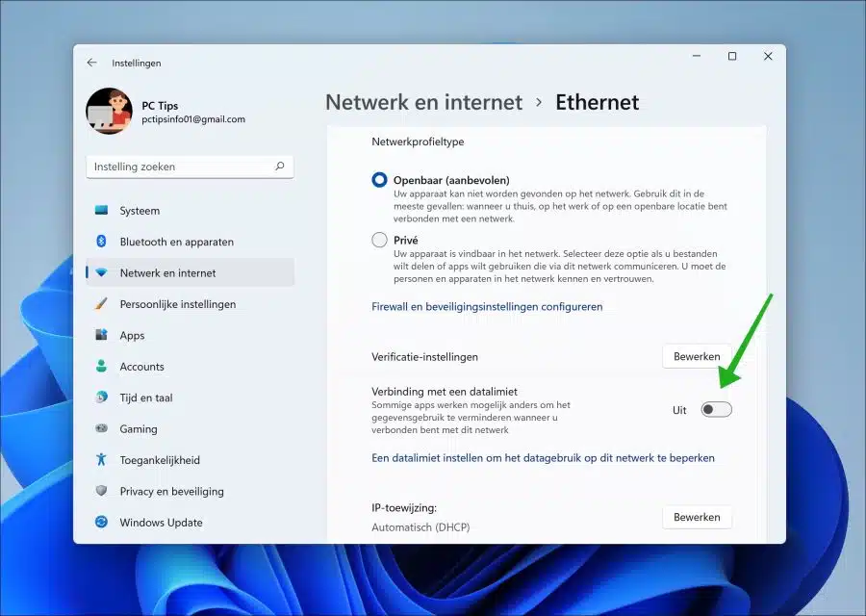
Task: Click Bewerken next to Verificatie-instellingen
Action: (x=697, y=356)
